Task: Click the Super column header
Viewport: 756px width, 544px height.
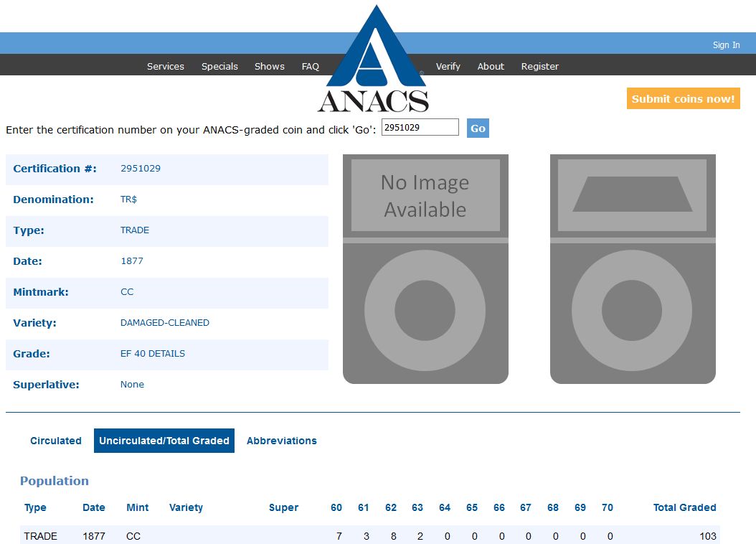Action: (283, 507)
